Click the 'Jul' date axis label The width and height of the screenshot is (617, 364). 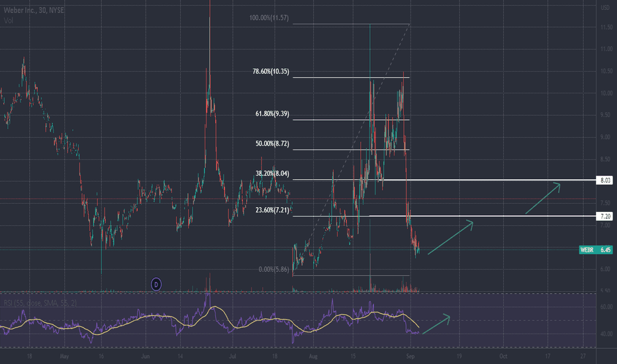pos(232,357)
